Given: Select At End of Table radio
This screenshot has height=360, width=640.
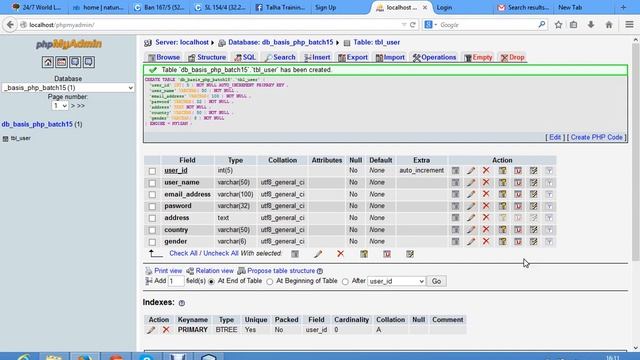Looking at the screenshot, I should [x=211, y=282].
